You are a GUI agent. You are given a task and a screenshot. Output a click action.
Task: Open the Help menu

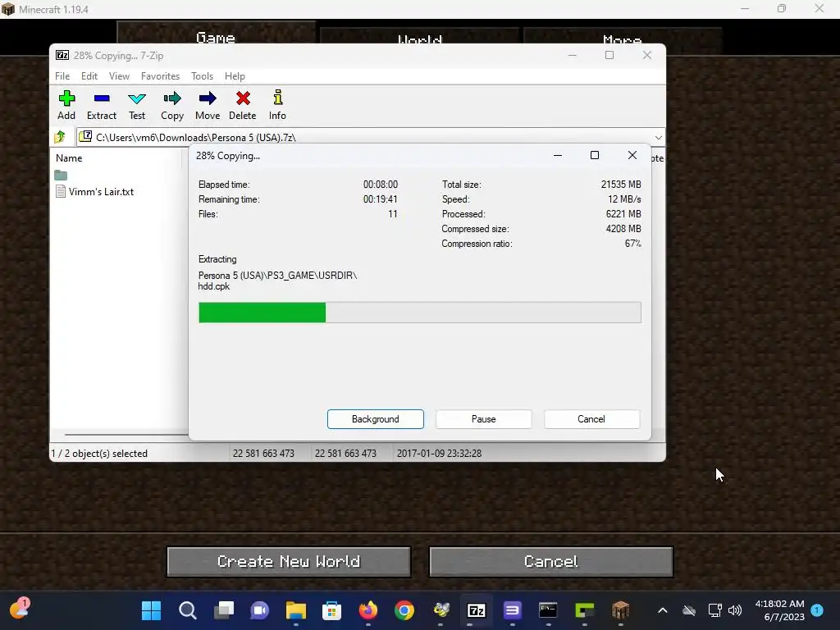click(235, 76)
